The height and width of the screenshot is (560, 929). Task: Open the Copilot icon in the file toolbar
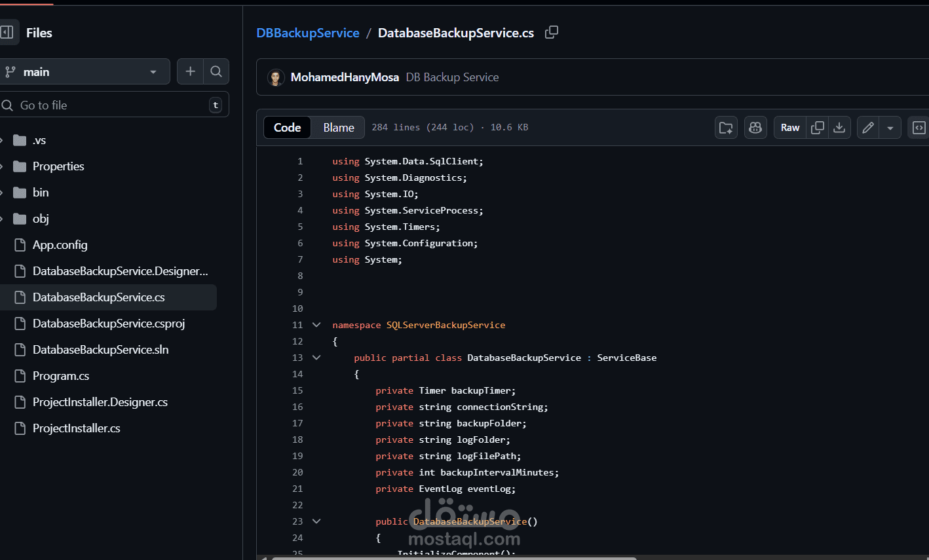[x=755, y=127]
